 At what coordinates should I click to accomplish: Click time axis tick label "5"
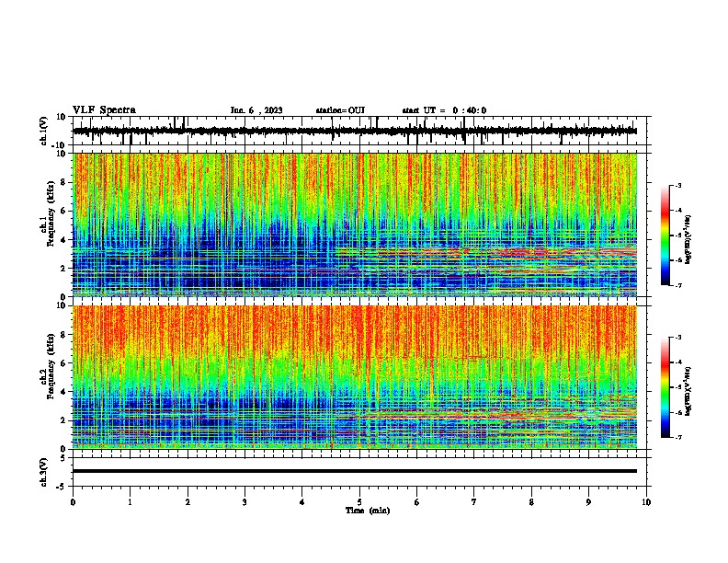coord(359,502)
